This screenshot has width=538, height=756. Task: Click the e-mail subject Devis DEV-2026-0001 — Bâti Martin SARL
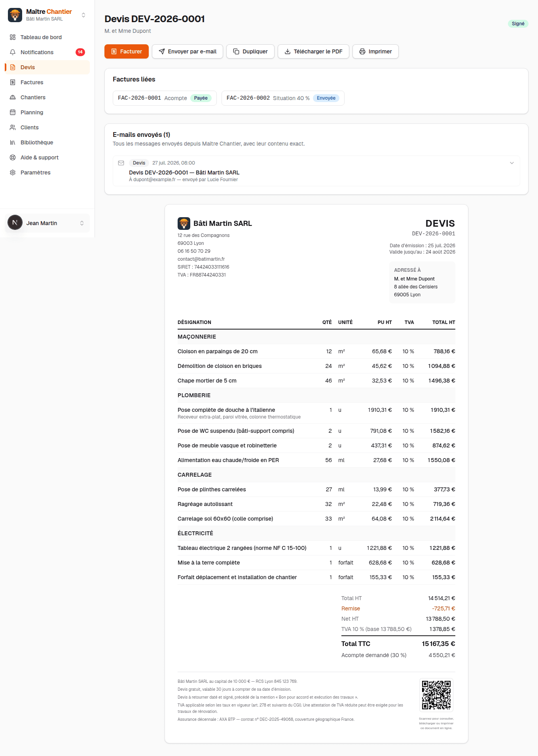click(x=184, y=172)
